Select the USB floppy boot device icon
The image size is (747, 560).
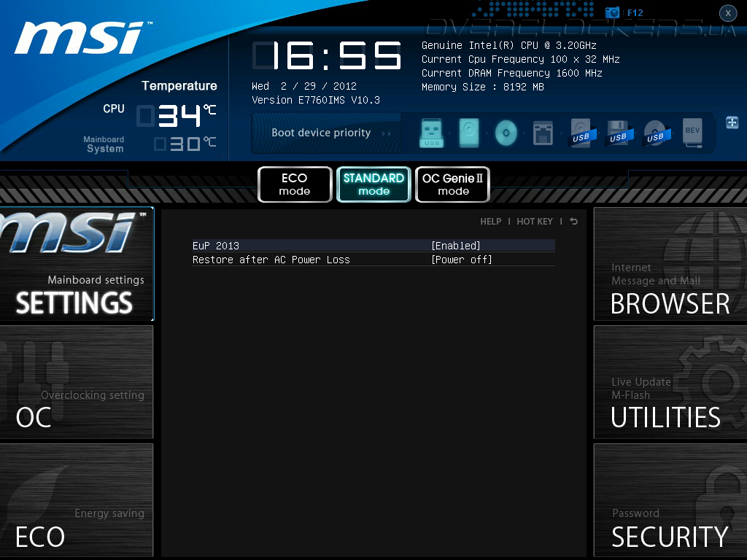click(619, 133)
